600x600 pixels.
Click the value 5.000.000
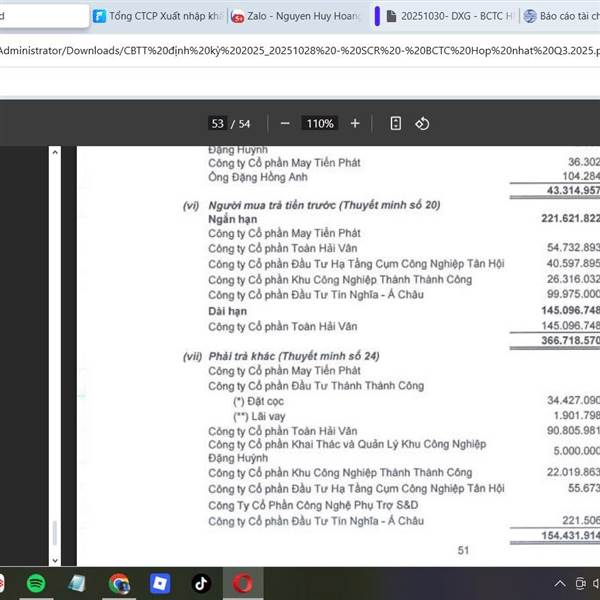(x=577, y=451)
